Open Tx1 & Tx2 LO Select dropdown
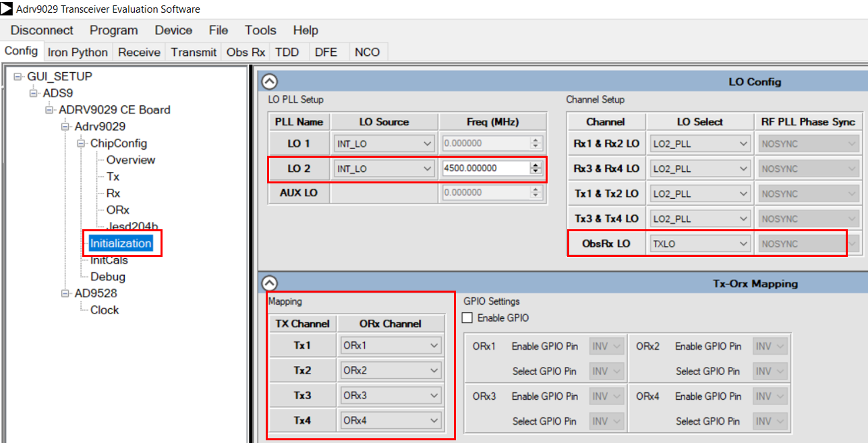Viewport: 868px width, 443px height. click(700, 194)
